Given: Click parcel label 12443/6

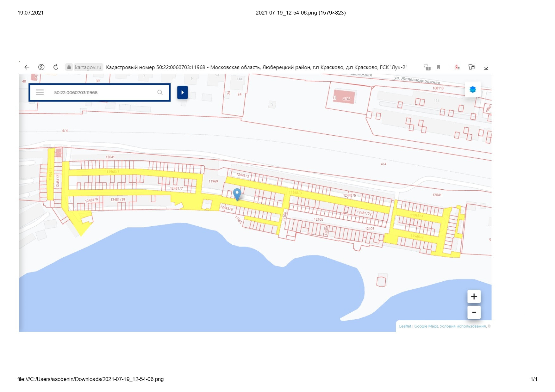Looking at the screenshot, I should coord(227,208).
